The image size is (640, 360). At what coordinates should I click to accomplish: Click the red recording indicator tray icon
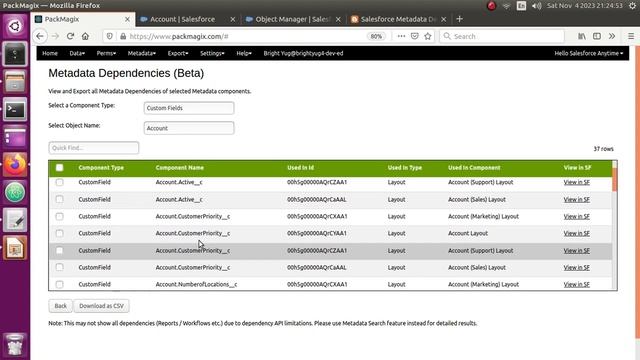coord(491,6)
